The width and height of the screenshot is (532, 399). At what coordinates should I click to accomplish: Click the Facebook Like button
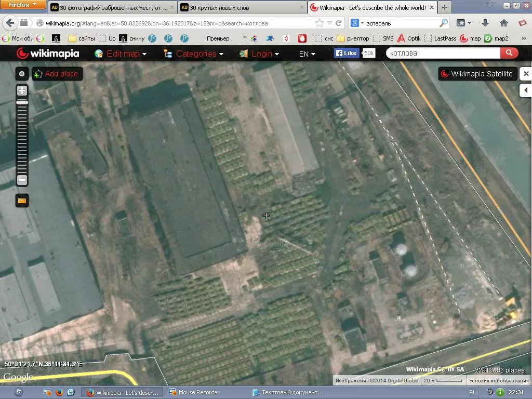point(347,53)
